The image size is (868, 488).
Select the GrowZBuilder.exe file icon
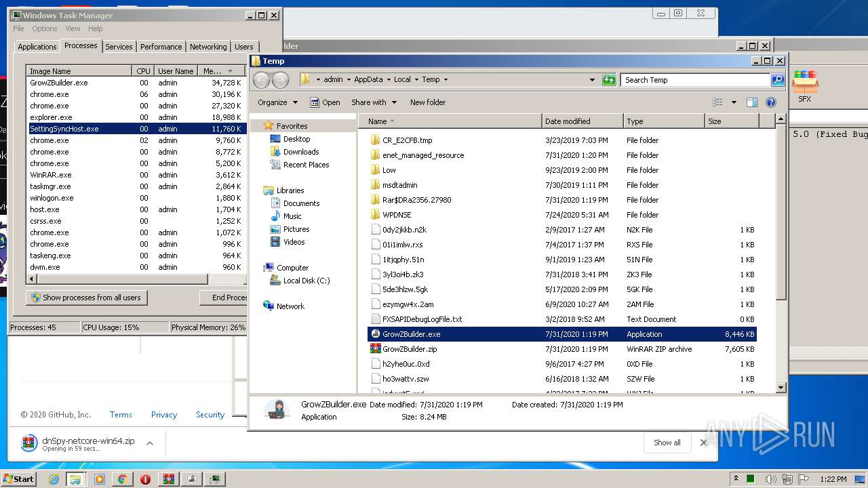click(376, 334)
